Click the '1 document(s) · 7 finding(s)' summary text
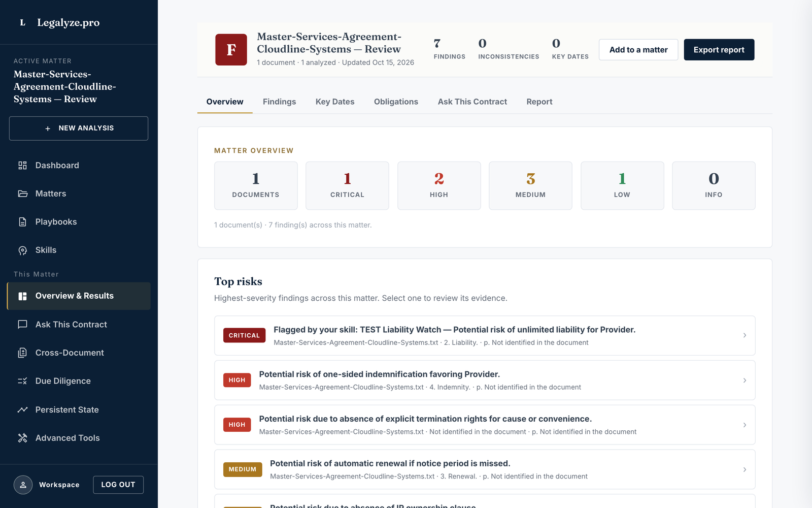Image resolution: width=812 pixels, height=508 pixels. [293, 225]
